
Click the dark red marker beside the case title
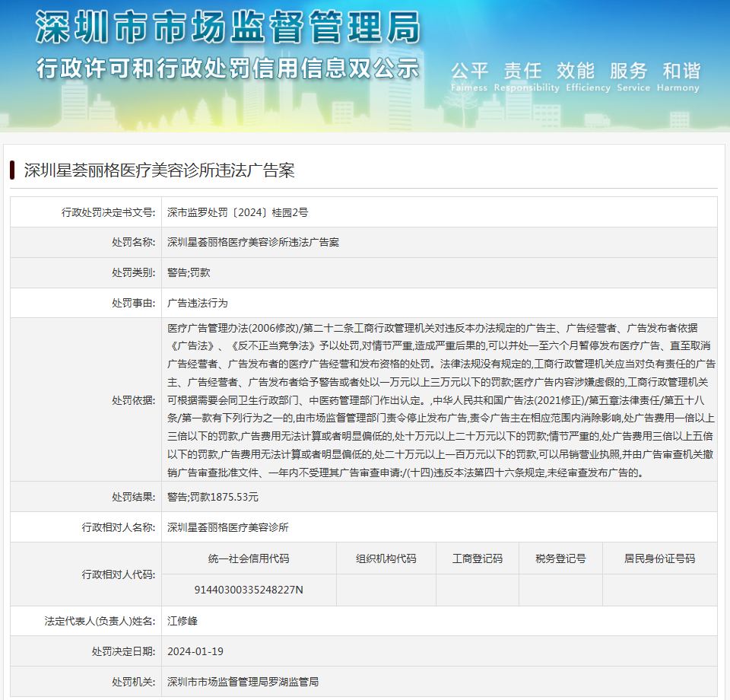pos(13,170)
